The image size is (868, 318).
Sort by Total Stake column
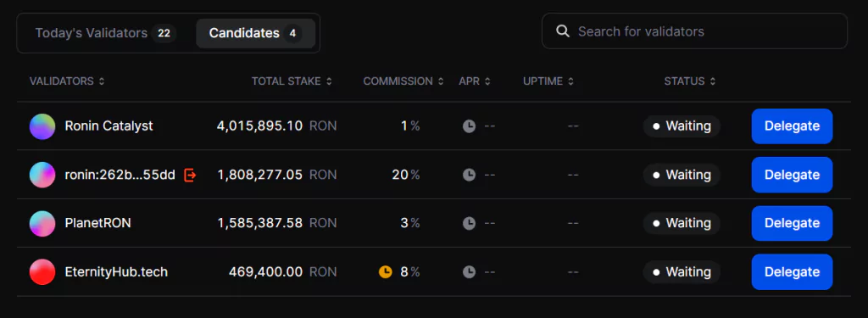click(x=292, y=81)
